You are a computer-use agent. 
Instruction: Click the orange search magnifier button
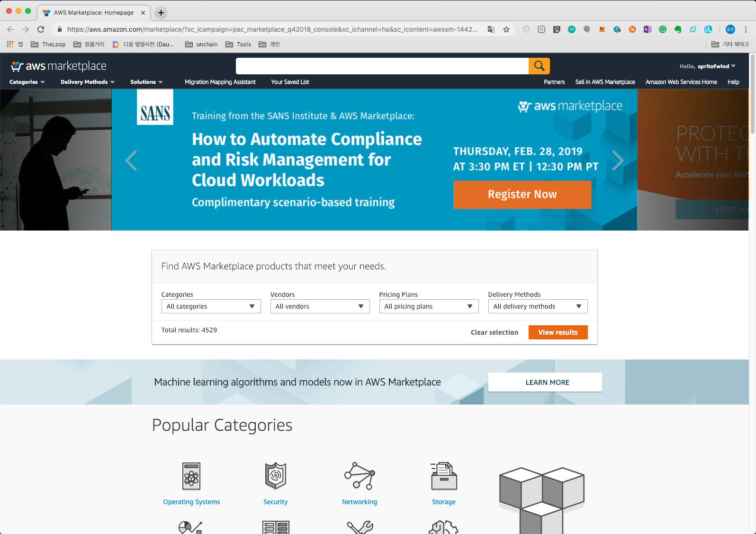(x=539, y=66)
